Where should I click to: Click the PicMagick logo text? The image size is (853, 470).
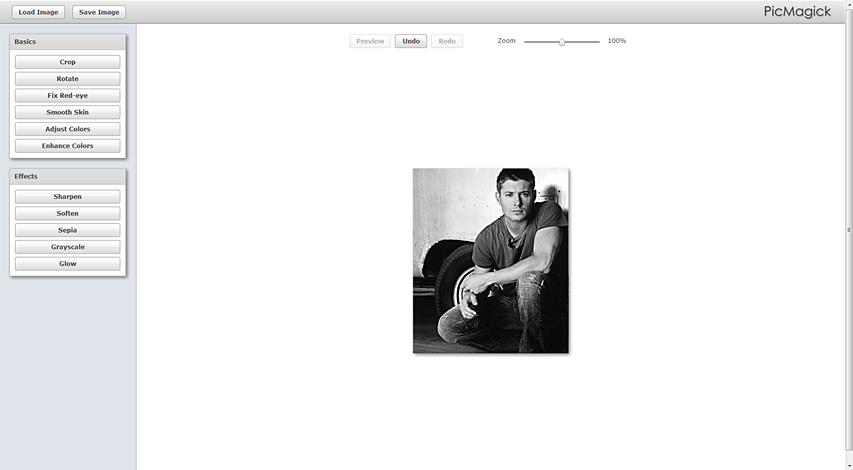pos(797,11)
